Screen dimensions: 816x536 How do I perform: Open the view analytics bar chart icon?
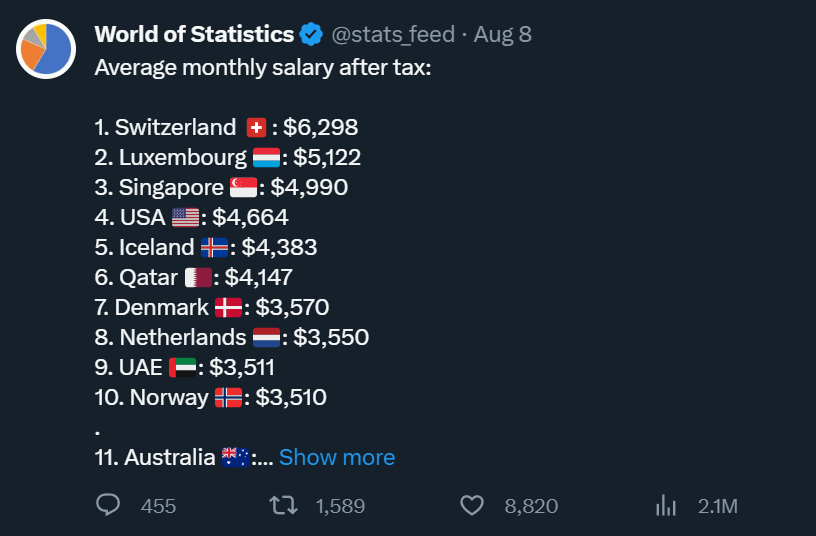(666, 505)
